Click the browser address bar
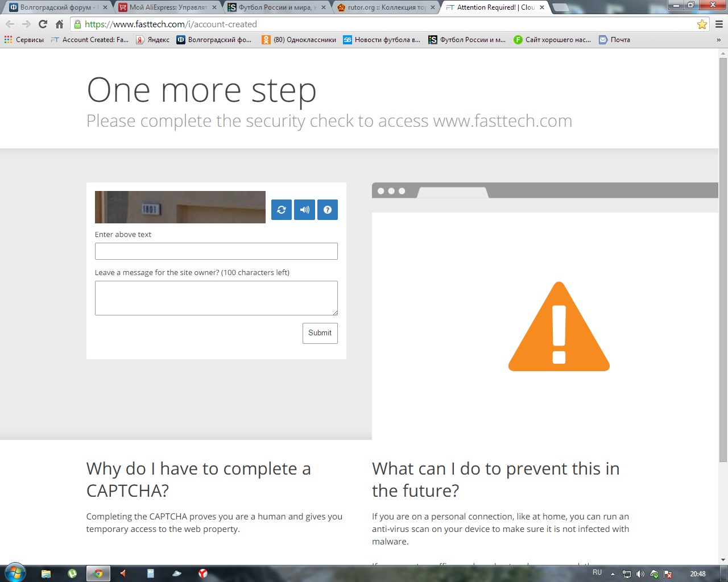728x582 pixels. [x=389, y=24]
